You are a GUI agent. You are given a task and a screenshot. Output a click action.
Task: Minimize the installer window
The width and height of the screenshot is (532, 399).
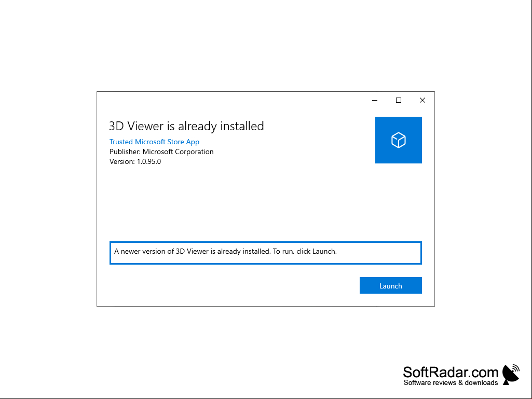click(375, 100)
